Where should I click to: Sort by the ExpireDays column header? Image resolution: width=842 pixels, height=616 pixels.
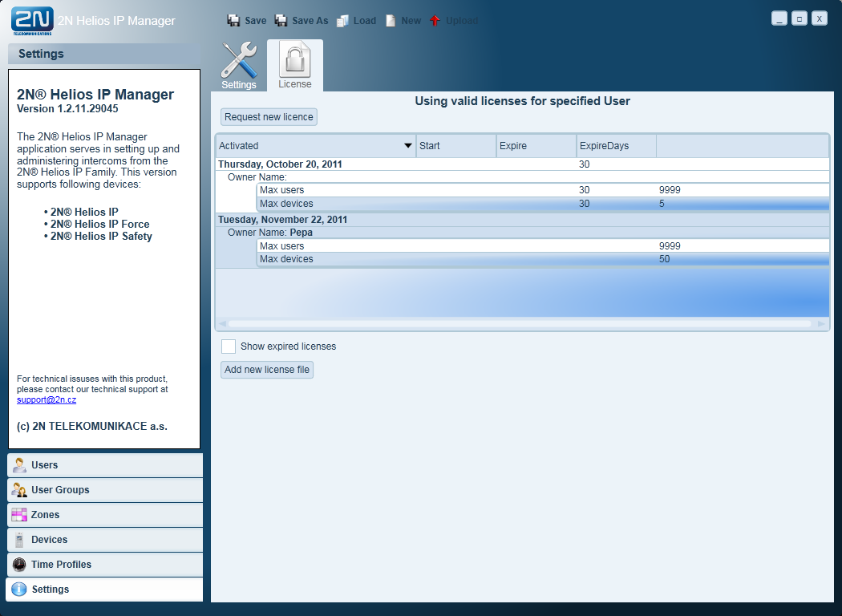(616, 145)
